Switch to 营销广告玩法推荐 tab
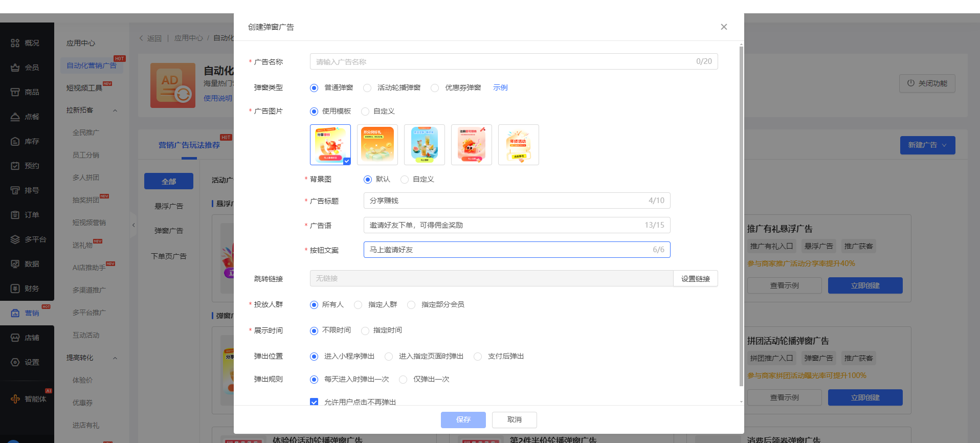The height and width of the screenshot is (443, 980). tap(189, 145)
